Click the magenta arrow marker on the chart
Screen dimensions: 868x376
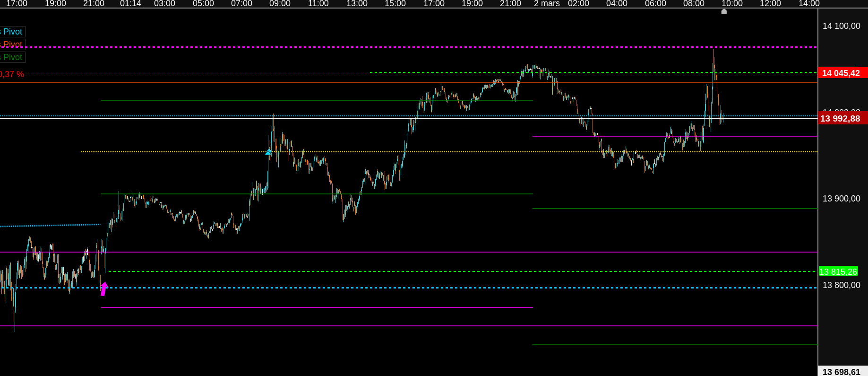coord(104,289)
